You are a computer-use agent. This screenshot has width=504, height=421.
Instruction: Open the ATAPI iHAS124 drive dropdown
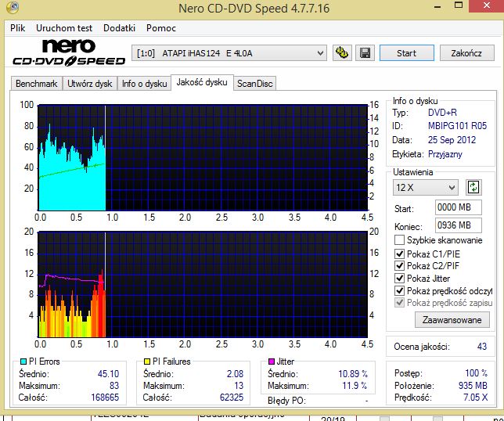coord(229,53)
